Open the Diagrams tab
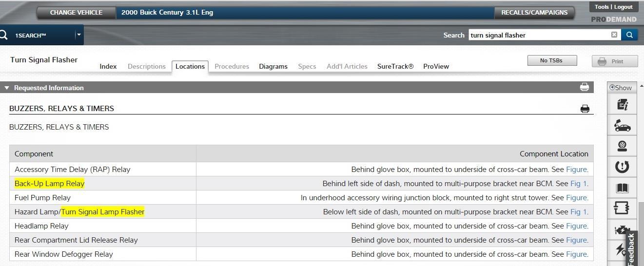The image size is (644, 266). point(273,66)
